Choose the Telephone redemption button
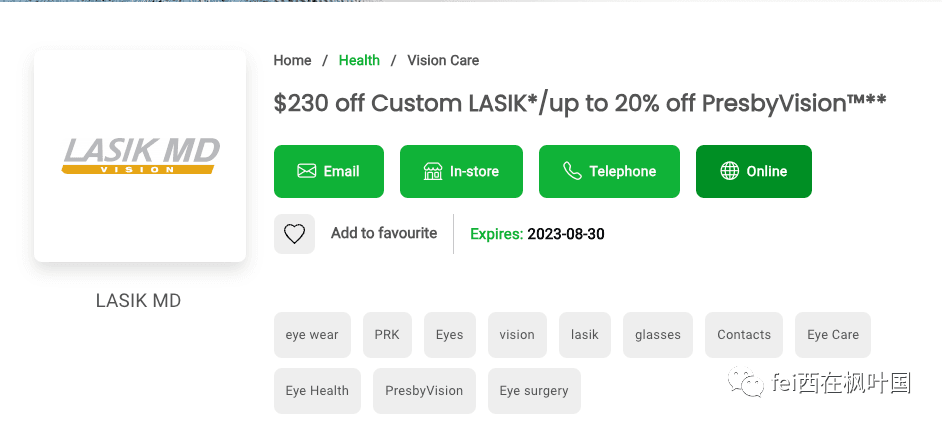The width and height of the screenshot is (942, 424). click(x=609, y=171)
